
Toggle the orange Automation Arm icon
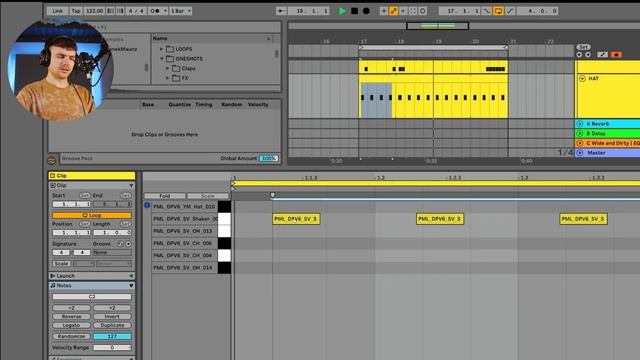[x=393, y=11]
